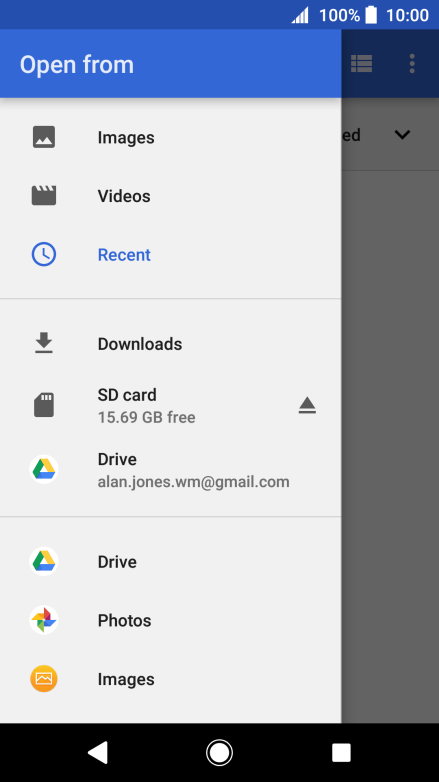Open the Google Photos pinwheel icon
439x782 pixels.
coord(44,620)
